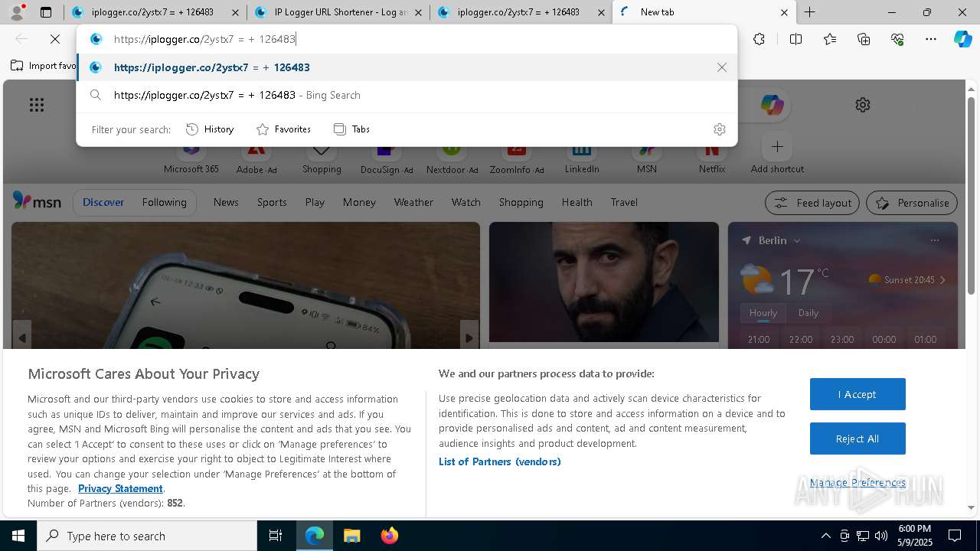This screenshot has height=551, width=980.
Task: Open the DocuSign ad shortcut
Action: 387,158
